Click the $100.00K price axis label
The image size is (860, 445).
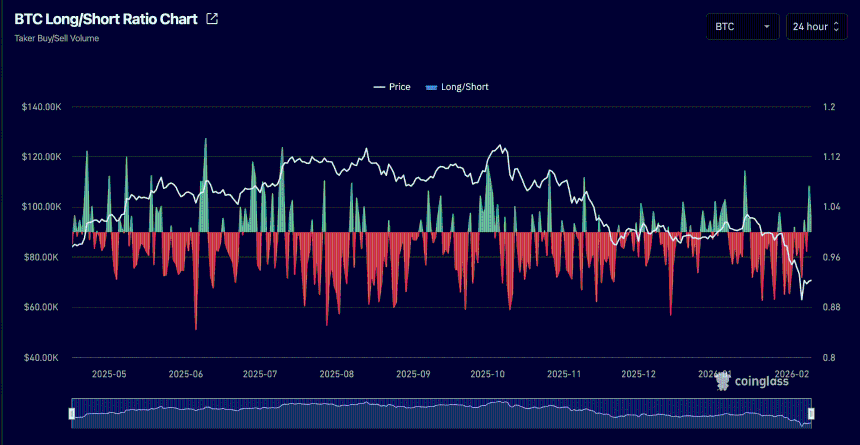41,207
